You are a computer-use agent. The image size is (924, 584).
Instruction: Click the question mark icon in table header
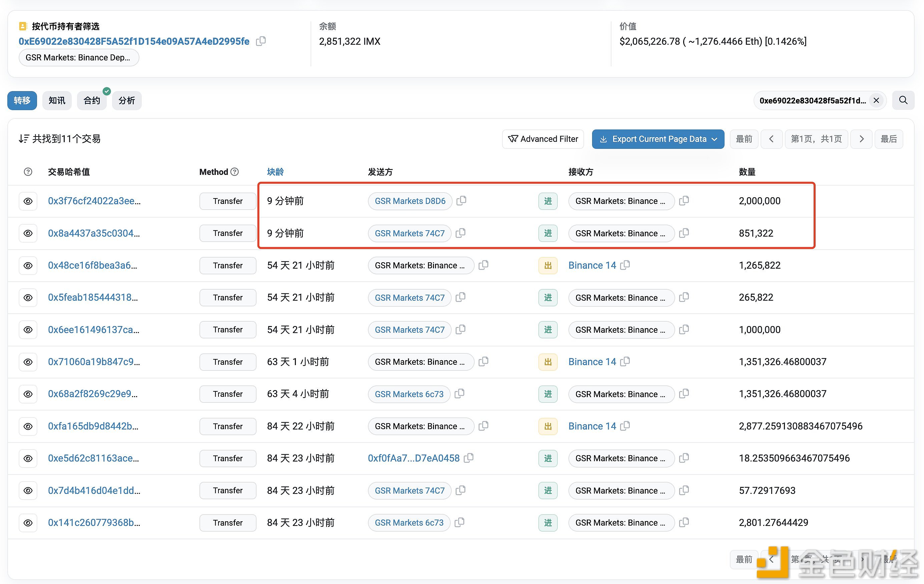pyautogui.click(x=28, y=172)
